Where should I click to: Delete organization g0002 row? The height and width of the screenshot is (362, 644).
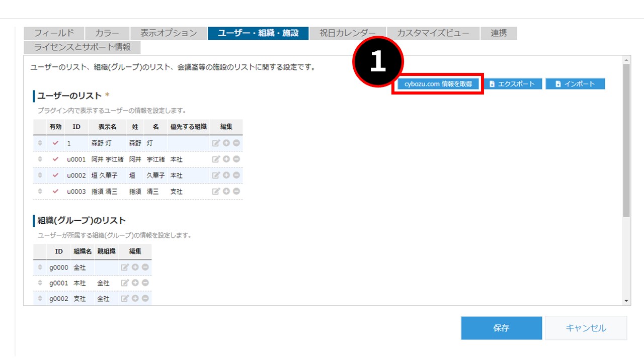(x=145, y=299)
